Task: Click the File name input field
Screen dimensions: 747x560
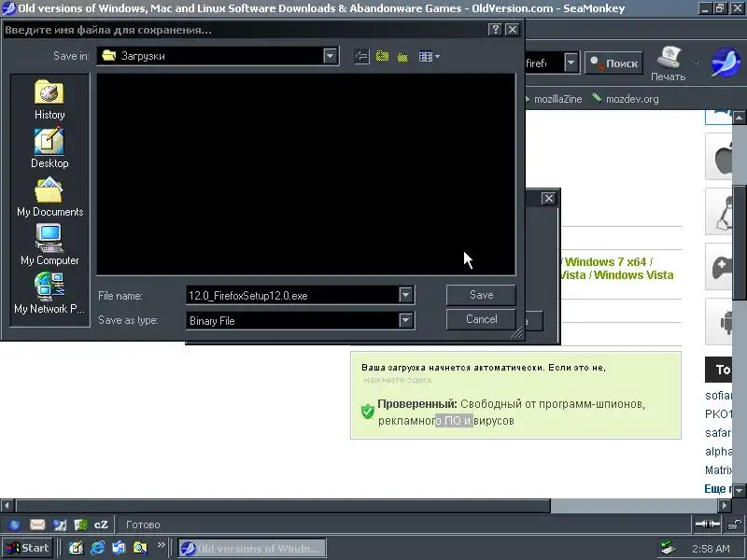Action: (x=292, y=296)
